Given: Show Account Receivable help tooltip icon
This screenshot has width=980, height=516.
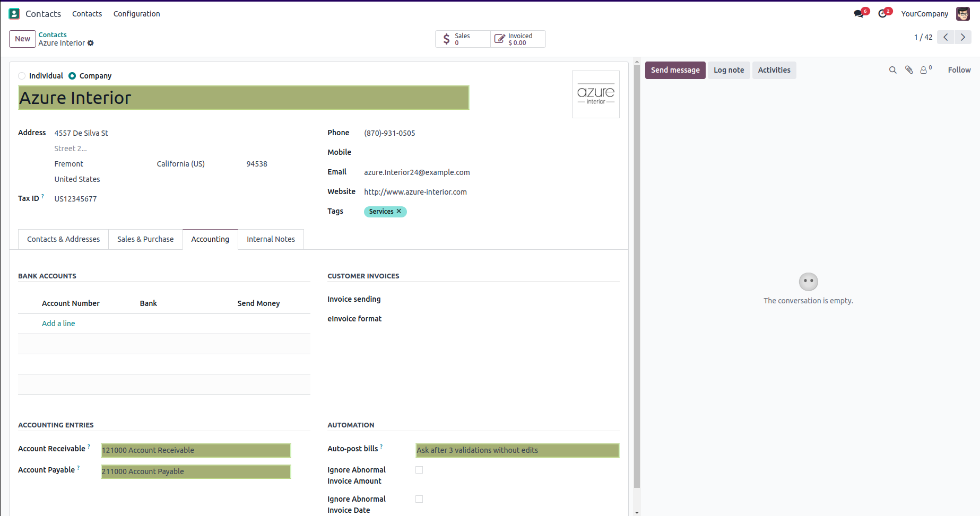Looking at the screenshot, I should pyautogui.click(x=89, y=447).
